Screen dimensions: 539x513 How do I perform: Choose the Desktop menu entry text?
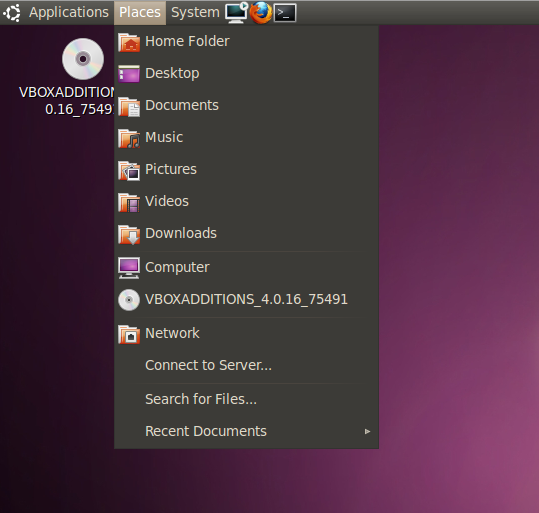[x=172, y=74]
